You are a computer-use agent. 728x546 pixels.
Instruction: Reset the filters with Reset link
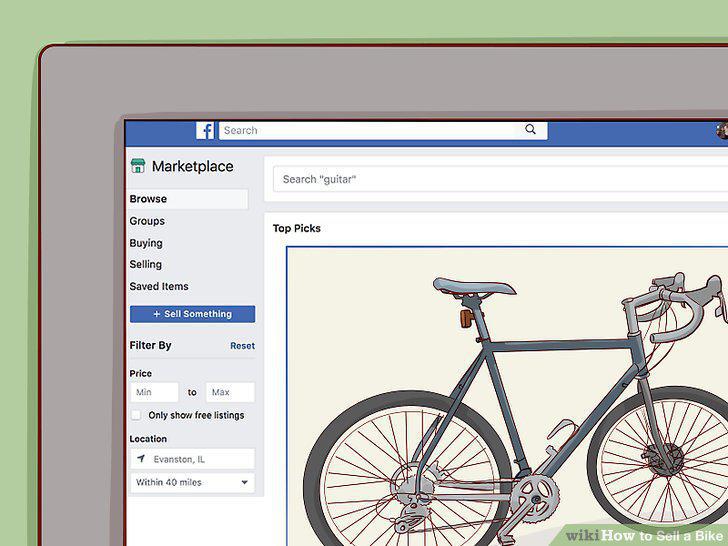pyautogui.click(x=242, y=346)
